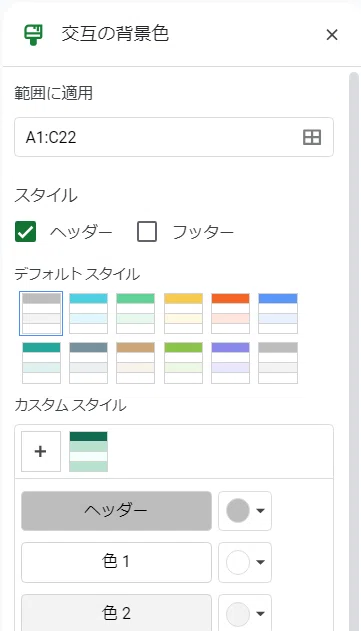The image size is (361, 631).
Task: Choose the blue default style
Action: (x=278, y=313)
